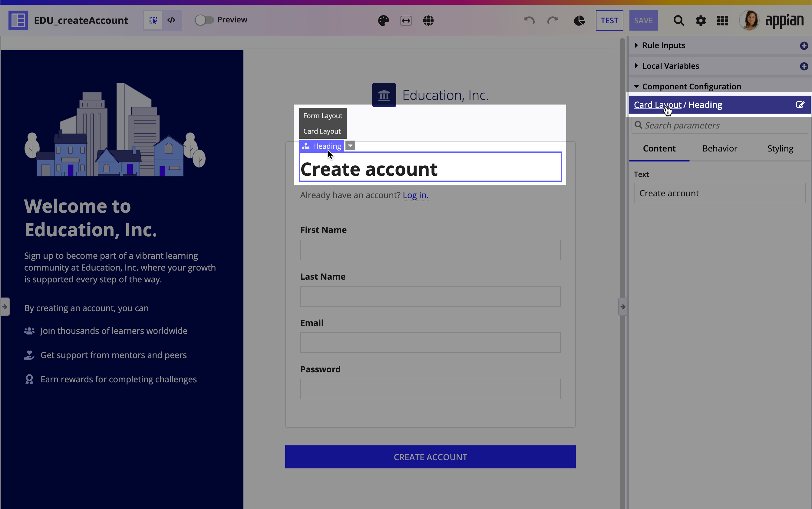Viewport: 812px width, 509px height.
Task: Switch to the Behavior tab
Action: [x=719, y=148]
